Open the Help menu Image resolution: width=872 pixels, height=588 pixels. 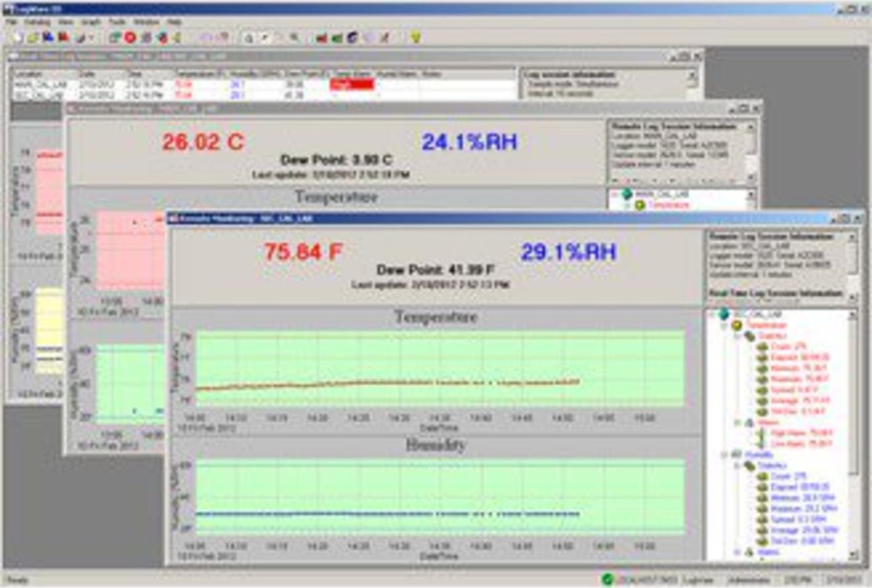click(174, 22)
